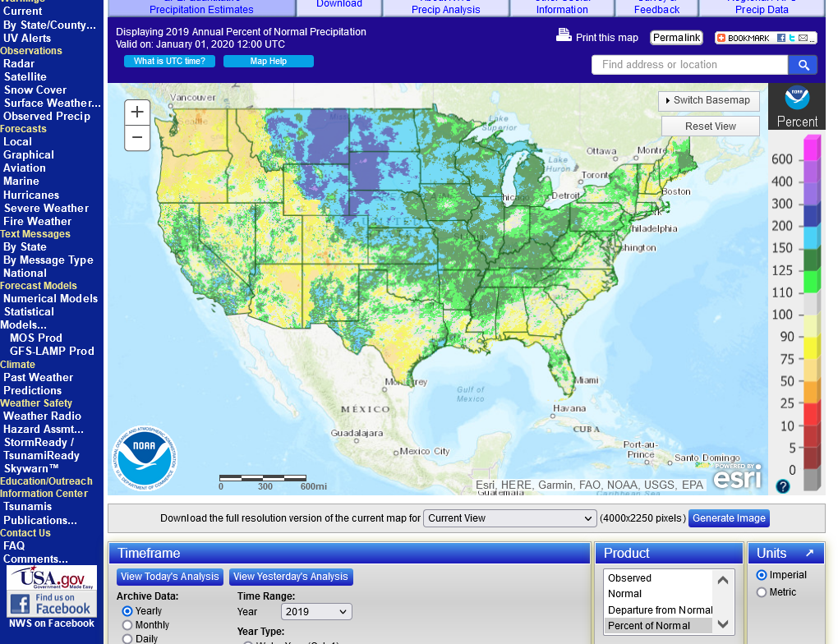
Task: Open the Year dropdown showing 2019
Action: click(316, 612)
